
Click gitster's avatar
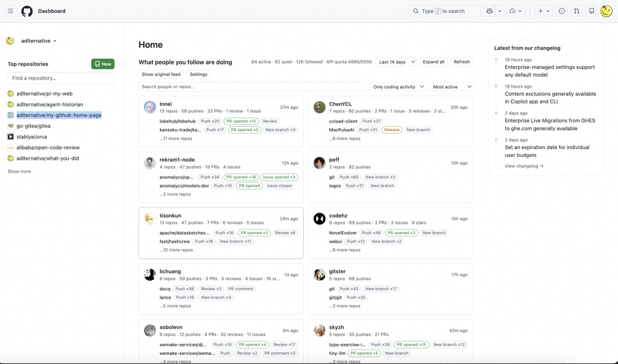coord(320,275)
